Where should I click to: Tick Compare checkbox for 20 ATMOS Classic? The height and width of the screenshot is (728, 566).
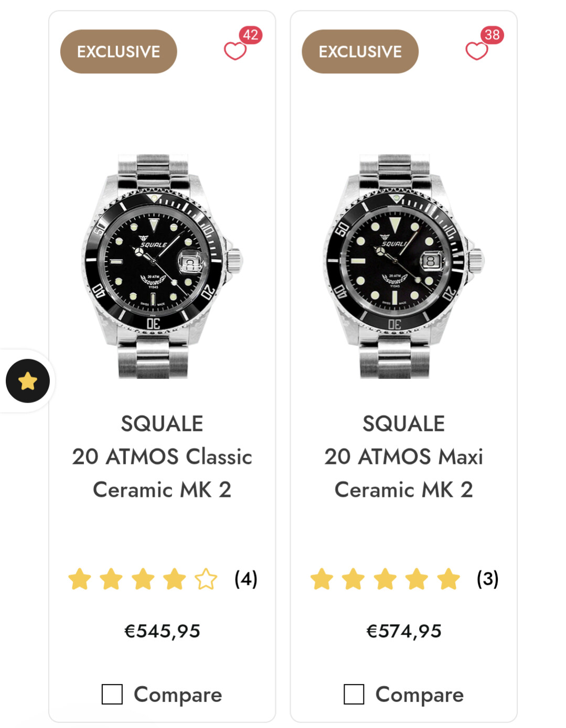point(112,694)
